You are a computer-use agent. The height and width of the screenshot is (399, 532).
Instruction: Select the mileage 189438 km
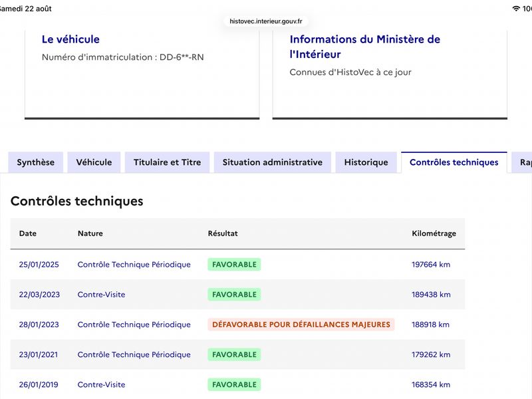click(431, 295)
